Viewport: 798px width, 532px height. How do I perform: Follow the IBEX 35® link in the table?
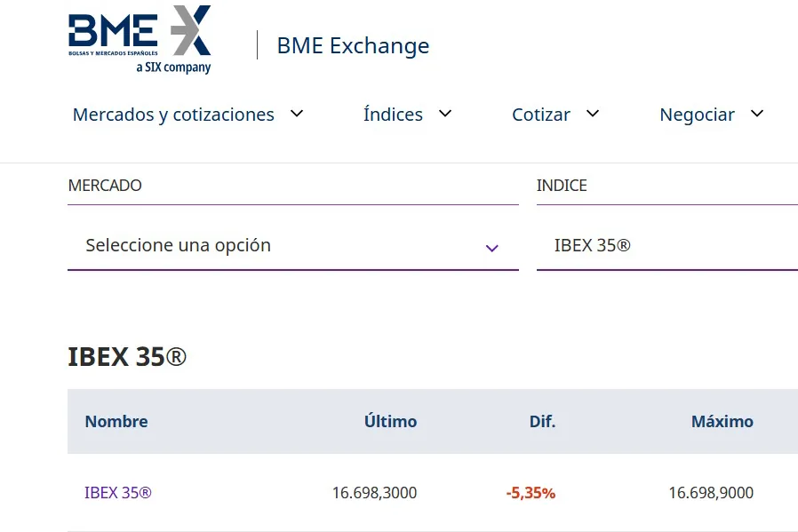[117, 492]
